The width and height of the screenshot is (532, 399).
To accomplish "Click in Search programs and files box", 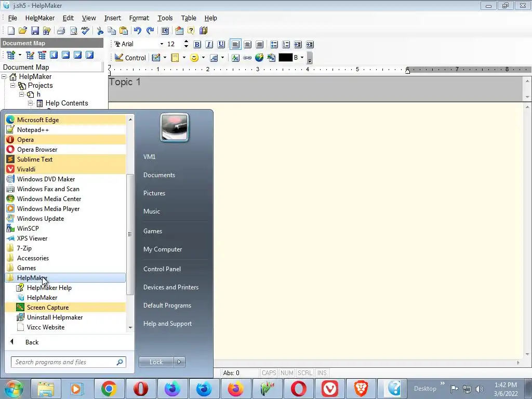I will pyautogui.click(x=69, y=362).
